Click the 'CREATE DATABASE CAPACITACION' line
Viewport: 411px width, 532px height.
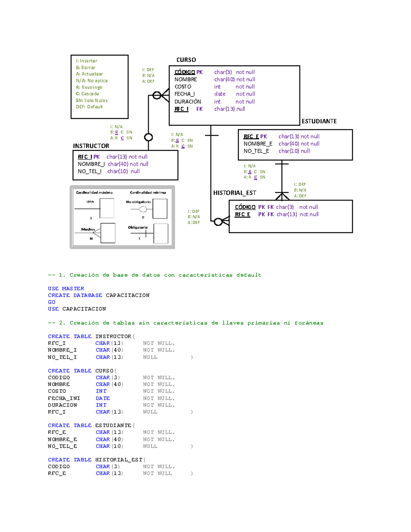(x=99, y=295)
